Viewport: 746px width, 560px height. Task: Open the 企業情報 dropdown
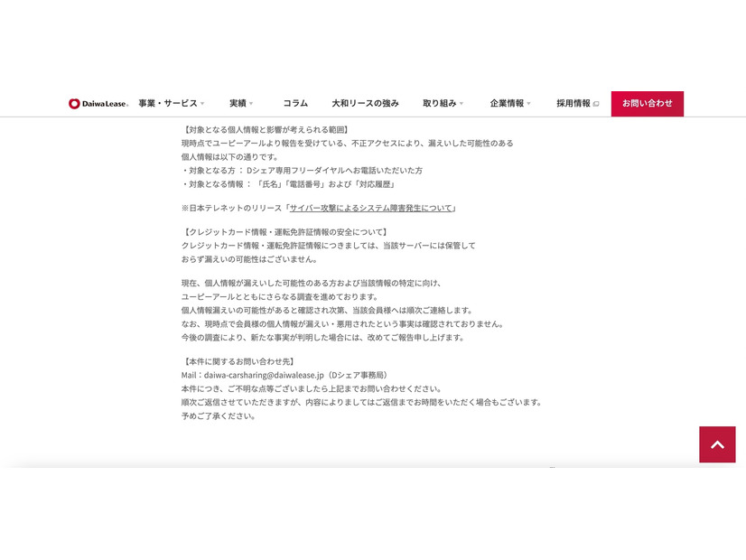(510, 103)
